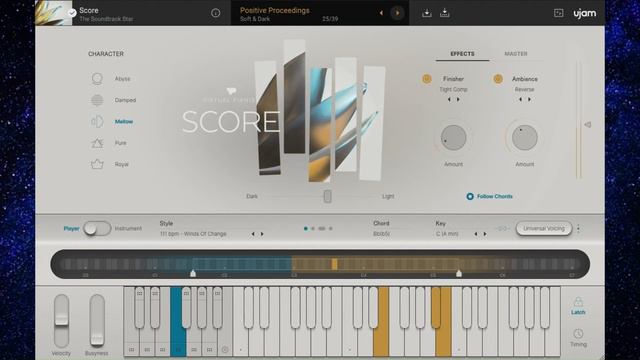Select the Damped character icon
The width and height of the screenshot is (640, 360).
(97, 100)
